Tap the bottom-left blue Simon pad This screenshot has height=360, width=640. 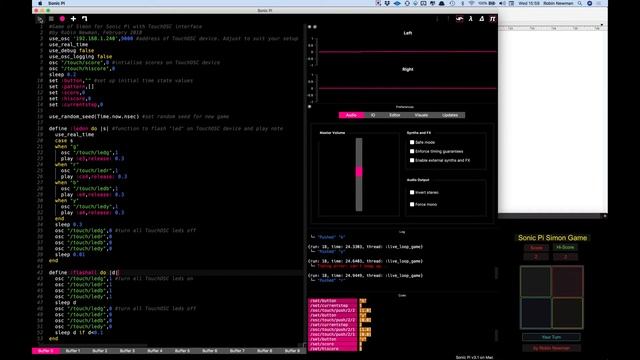[536, 313]
